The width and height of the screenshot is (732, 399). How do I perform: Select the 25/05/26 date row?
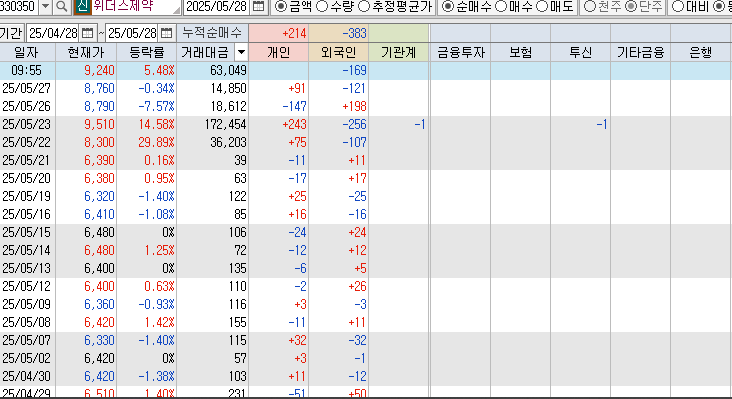pyautogui.click(x=366, y=106)
